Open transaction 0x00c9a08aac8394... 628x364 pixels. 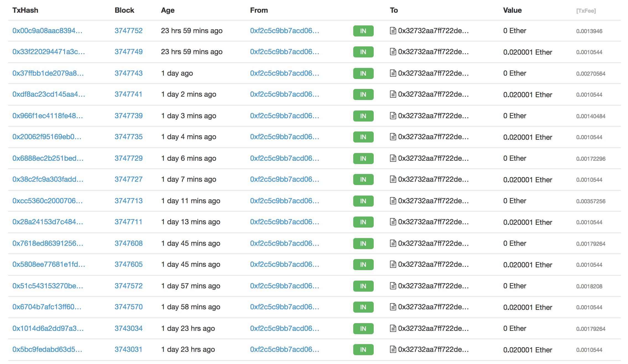pyautogui.click(x=47, y=31)
